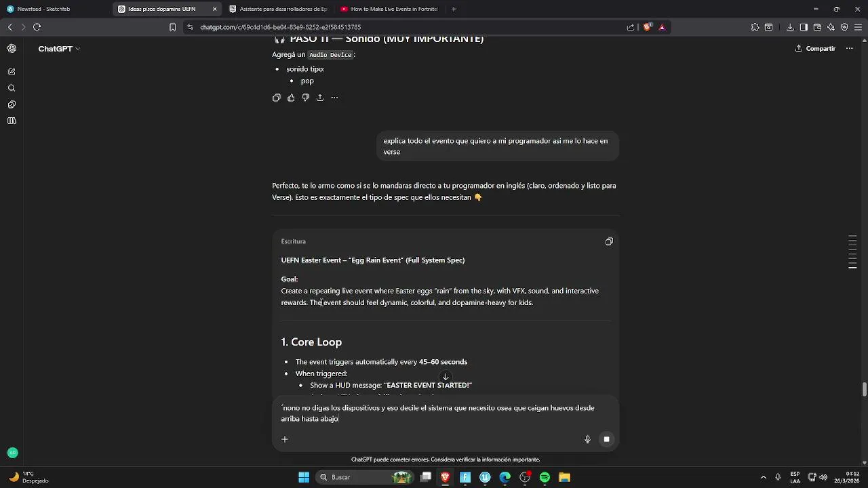Open browser extensions puzzle icon
This screenshot has height=488, width=868.
click(x=755, y=27)
